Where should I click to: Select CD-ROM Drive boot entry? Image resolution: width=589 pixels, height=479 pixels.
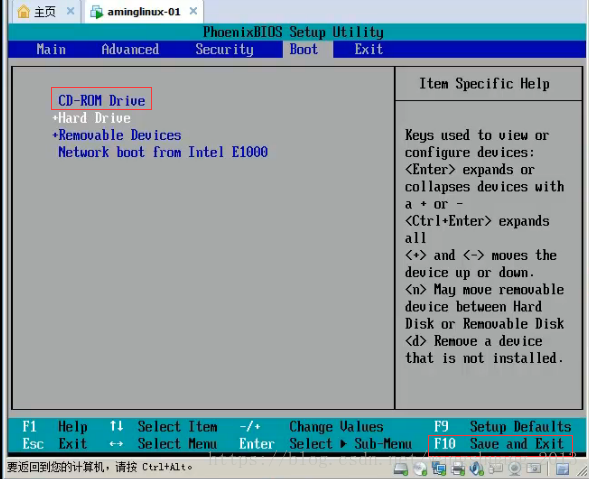point(101,100)
